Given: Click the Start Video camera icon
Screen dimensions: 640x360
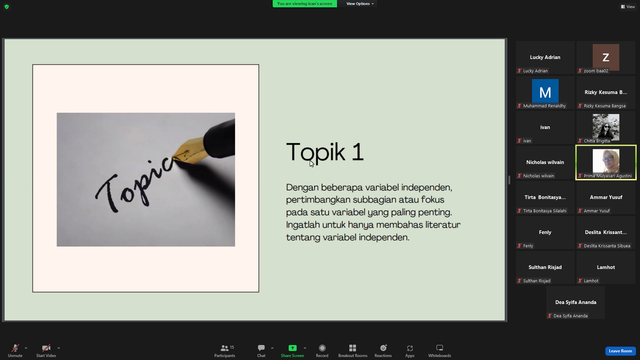Looking at the screenshot, I should 46,348.
